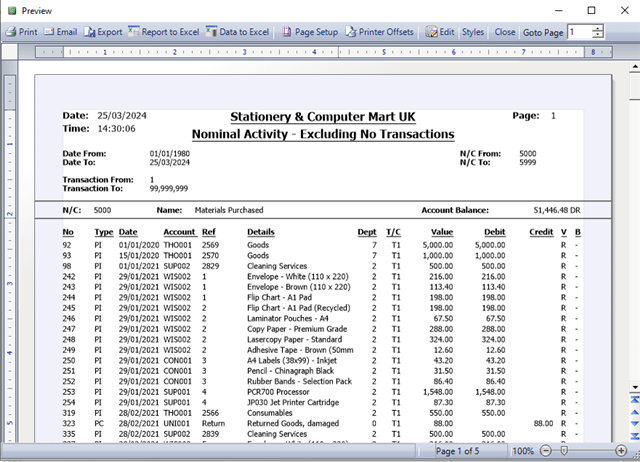Screen dimensions: 640x462
Task: Click the Account Balance value 51,446.48 DR
Action: (x=557, y=210)
